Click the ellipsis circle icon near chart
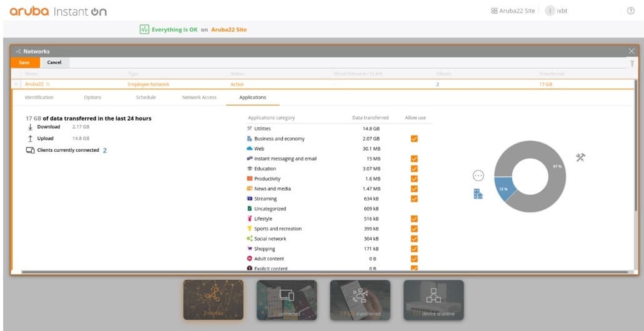 pyautogui.click(x=478, y=175)
